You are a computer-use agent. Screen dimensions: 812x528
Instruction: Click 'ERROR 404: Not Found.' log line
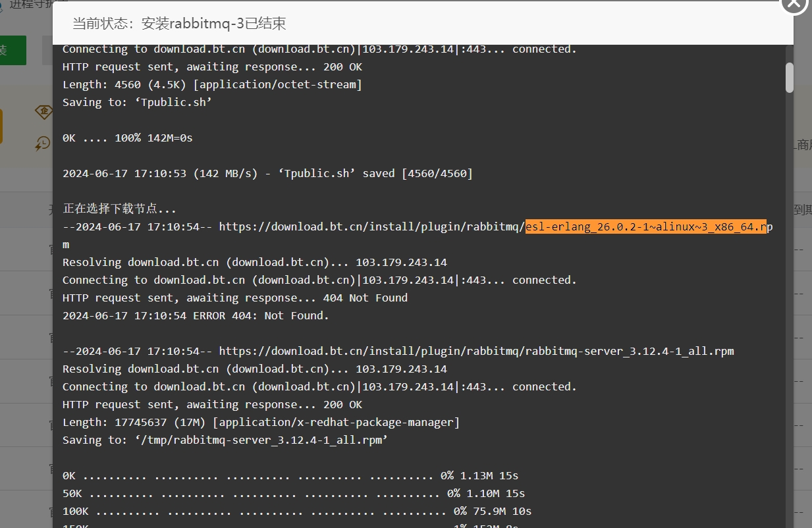(x=196, y=315)
